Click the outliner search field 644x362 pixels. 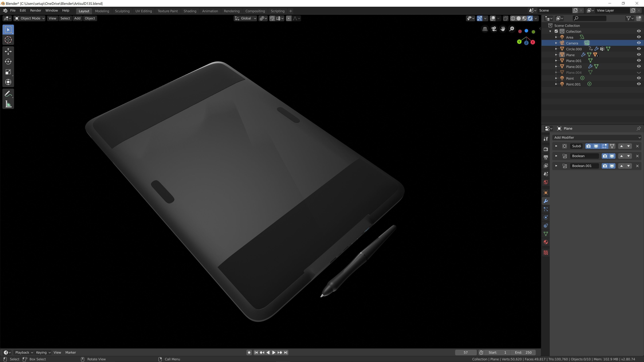click(x=589, y=18)
